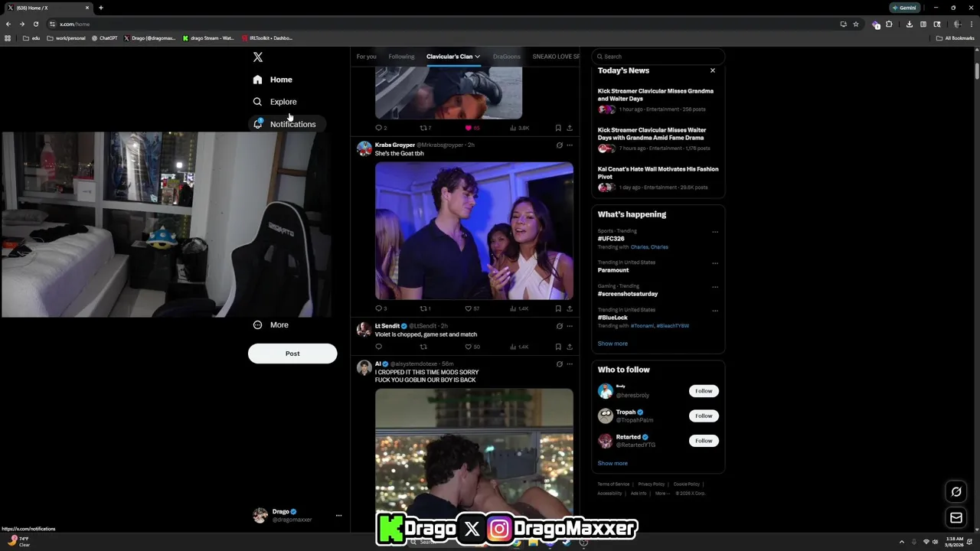
Task: Open Grok floating button
Action: point(956,492)
